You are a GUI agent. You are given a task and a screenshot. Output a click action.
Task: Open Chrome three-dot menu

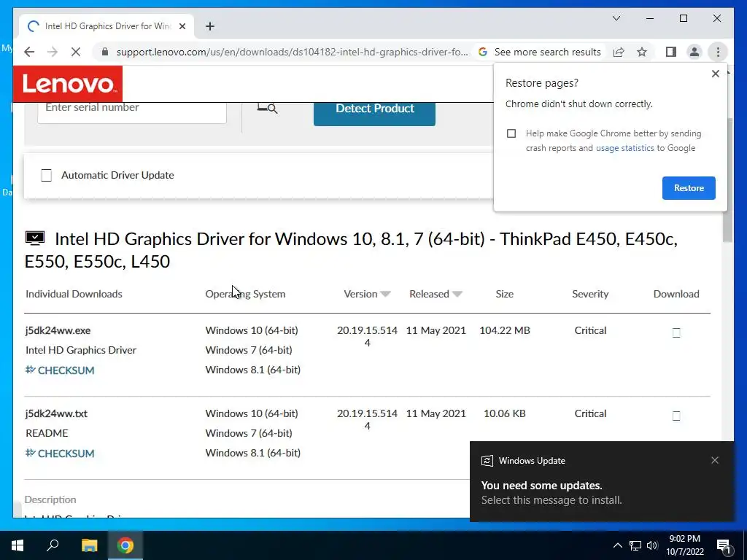tap(718, 52)
